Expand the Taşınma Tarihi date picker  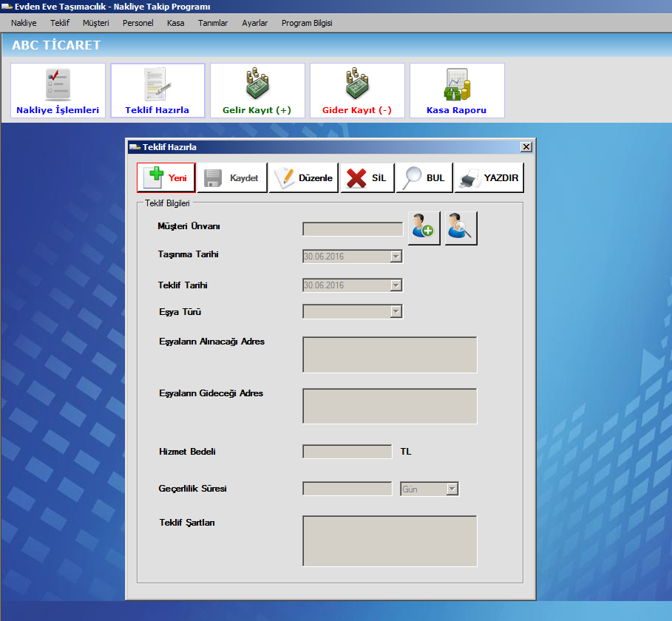(396, 257)
